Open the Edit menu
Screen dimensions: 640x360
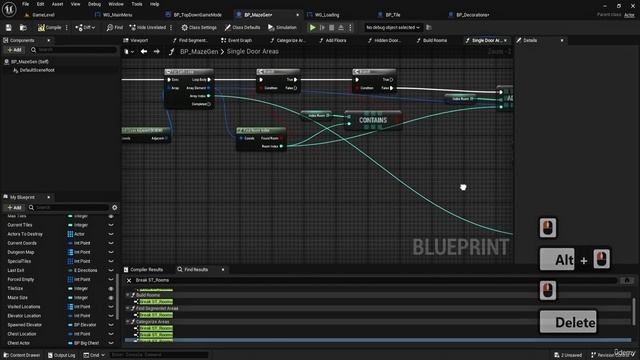40,4
